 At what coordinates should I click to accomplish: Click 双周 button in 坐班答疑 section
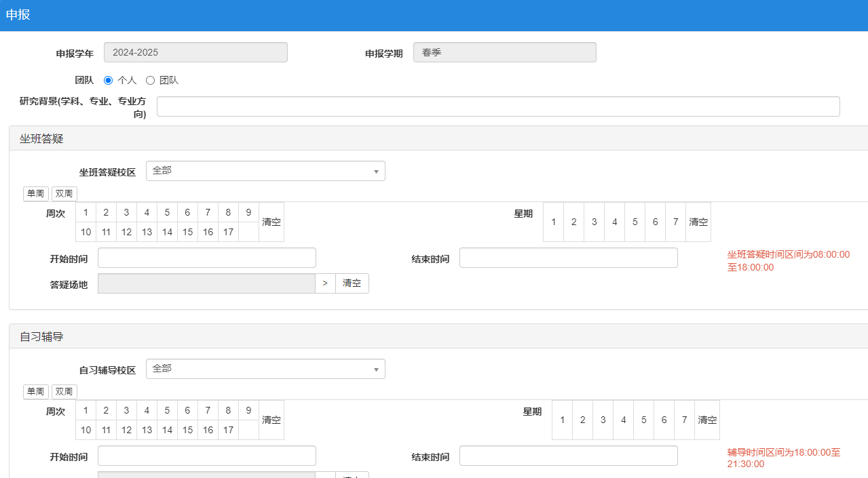coord(64,194)
